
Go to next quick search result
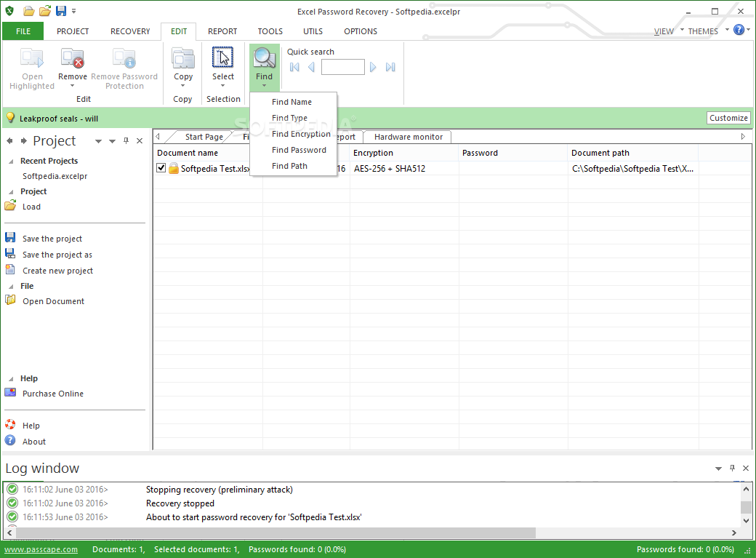(373, 67)
